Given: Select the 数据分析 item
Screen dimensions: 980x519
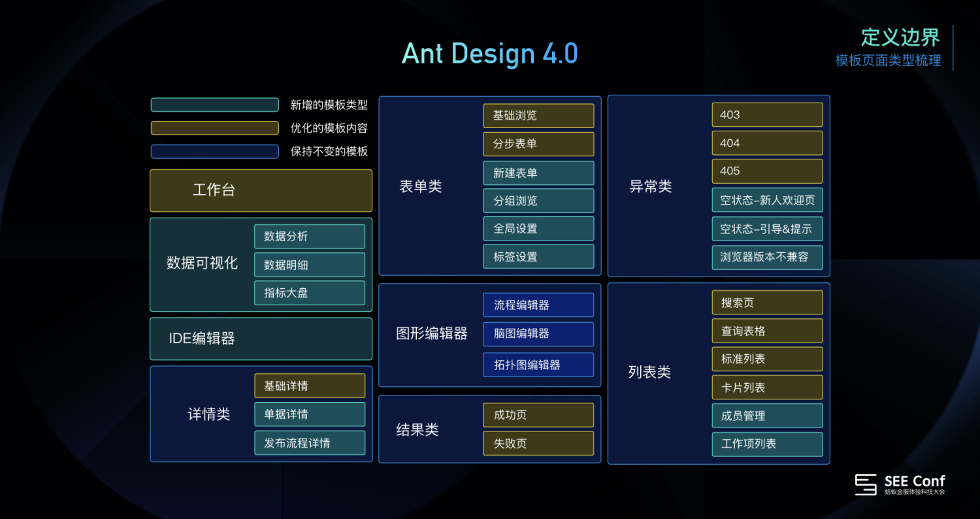Looking at the screenshot, I should [310, 237].
